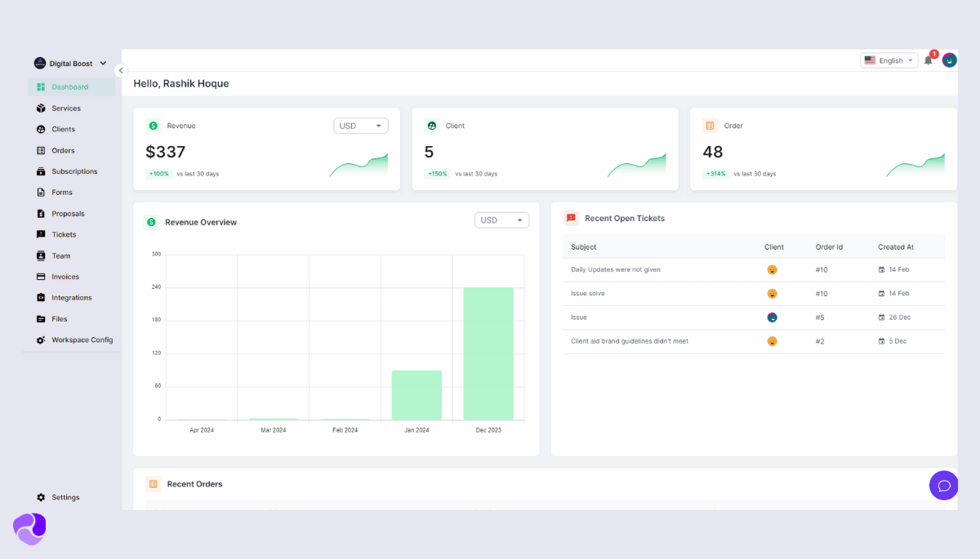The image size is (980, 559).
Task: Click the Subscriptions sidebar icon
Action: 39,171
